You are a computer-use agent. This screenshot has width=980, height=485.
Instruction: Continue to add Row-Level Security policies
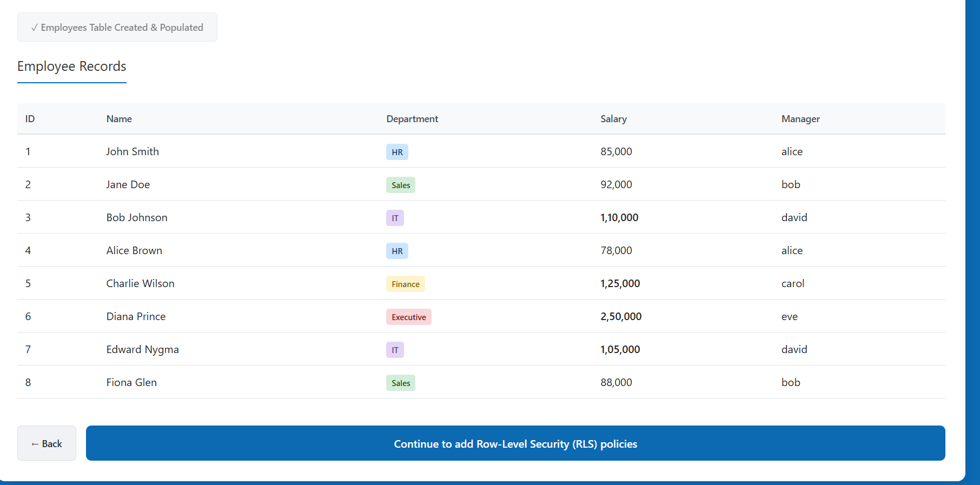tap(515, 443)
